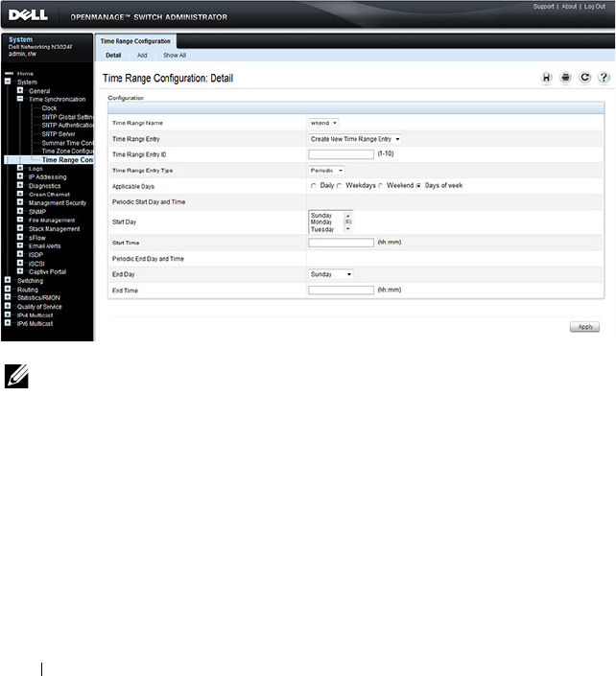Image resolution: width=616 pixels, height=676 pixels.
Task: Expand the Switching tree node
Action: (8, 280)
